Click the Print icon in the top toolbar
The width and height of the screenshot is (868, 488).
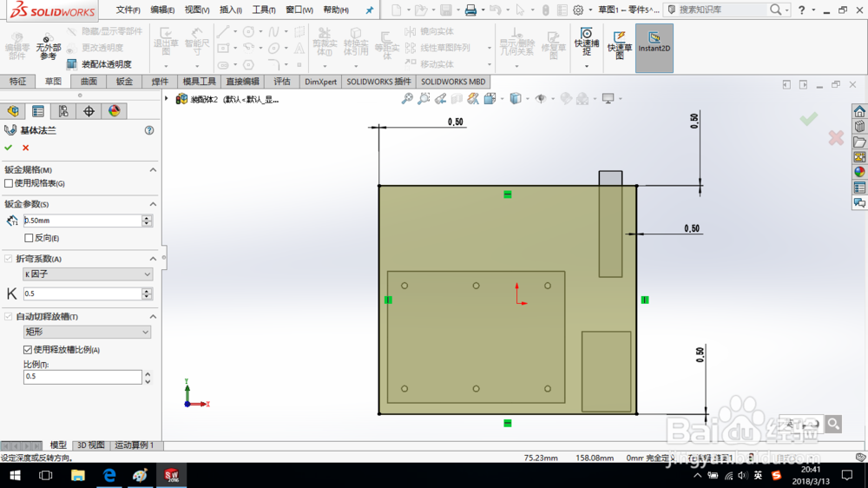(x=470, y=10)
